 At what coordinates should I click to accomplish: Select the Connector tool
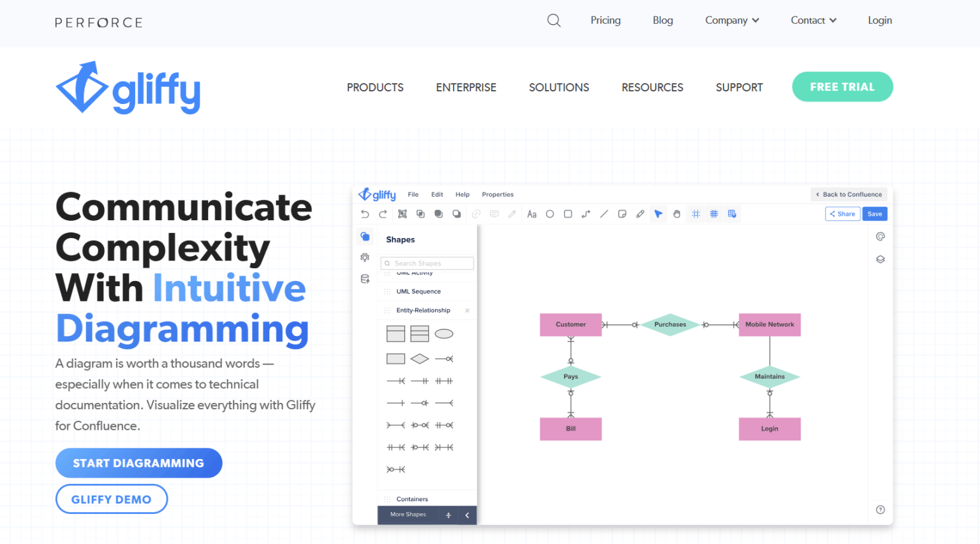586,214
